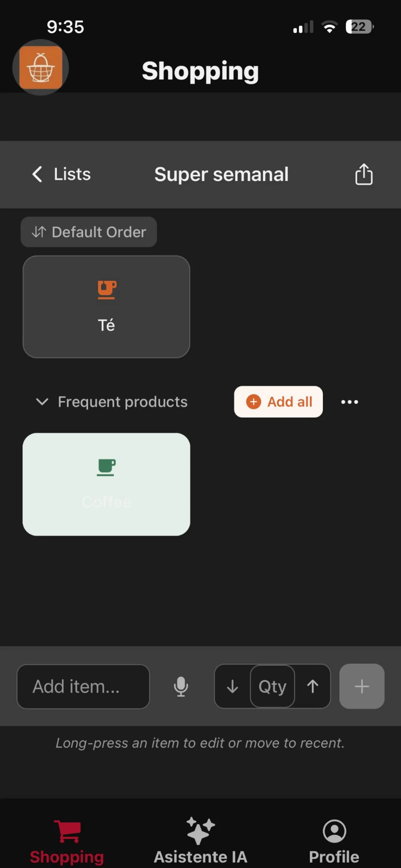Tap the Add item text field

click(83, 686)
